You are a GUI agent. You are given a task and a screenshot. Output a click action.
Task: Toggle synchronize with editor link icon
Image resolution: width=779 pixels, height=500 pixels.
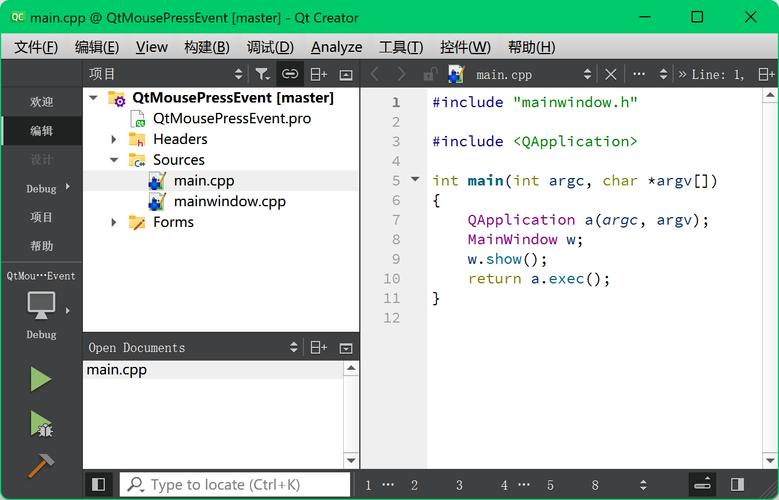point(289,74)
